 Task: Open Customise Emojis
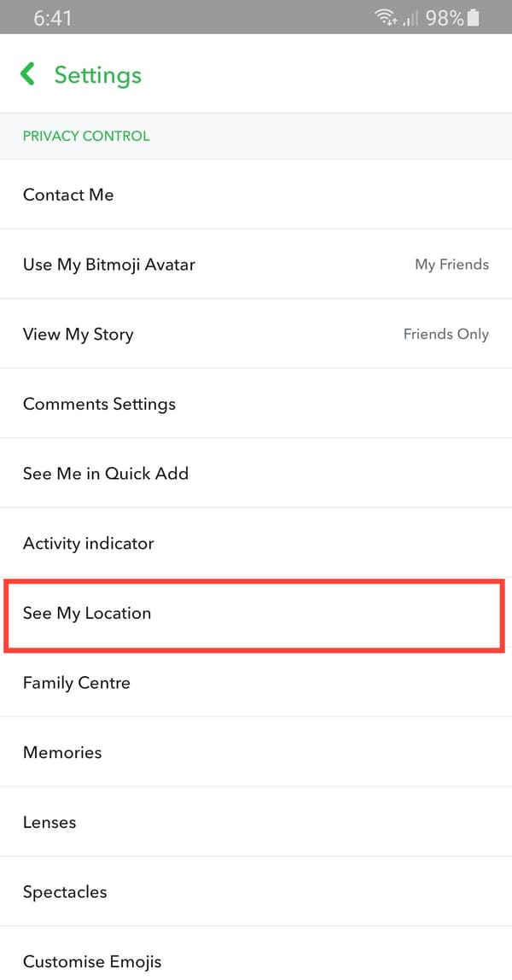tap(92, 961)
